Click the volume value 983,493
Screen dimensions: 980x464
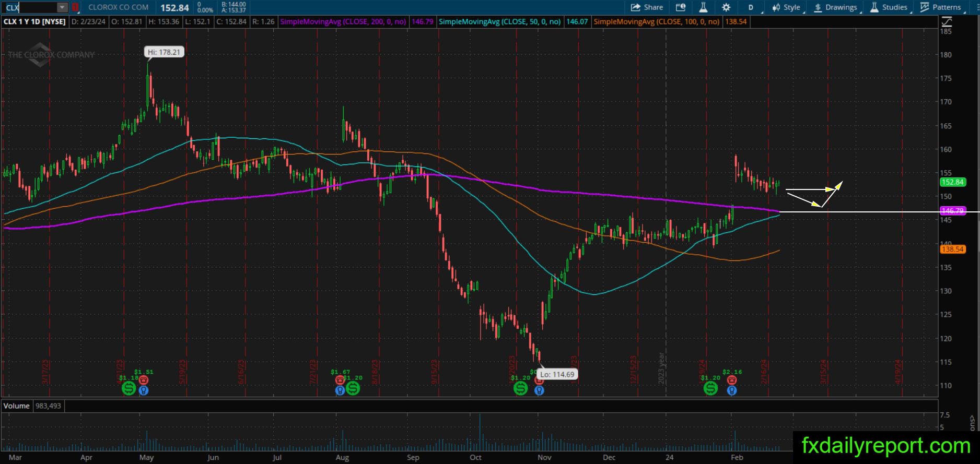pos(48,406)
